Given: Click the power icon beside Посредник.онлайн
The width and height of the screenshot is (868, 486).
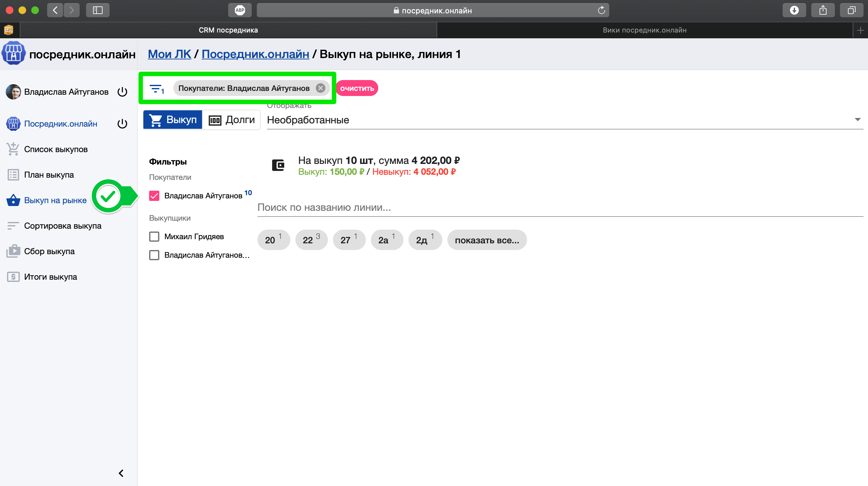Looking at the screenshot, I should [x=122, y=124].
